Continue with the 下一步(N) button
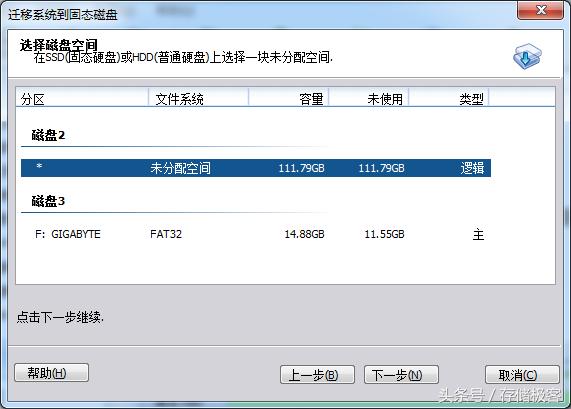Screen dimensions: 571x409 [401, 375]
